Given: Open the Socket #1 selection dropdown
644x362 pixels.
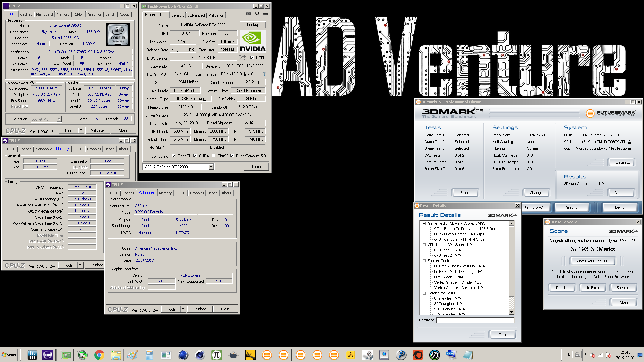Looking at the screenshot, I should 59,119.
